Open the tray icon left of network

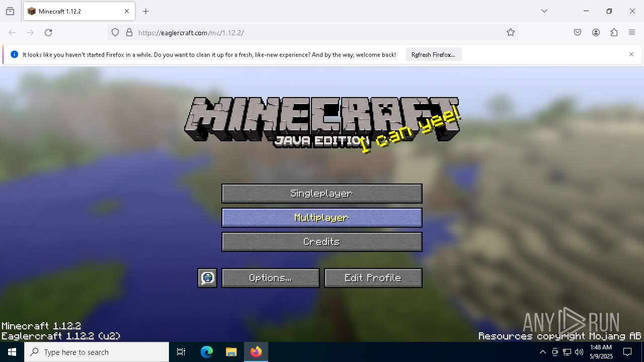tap(555, 352)
